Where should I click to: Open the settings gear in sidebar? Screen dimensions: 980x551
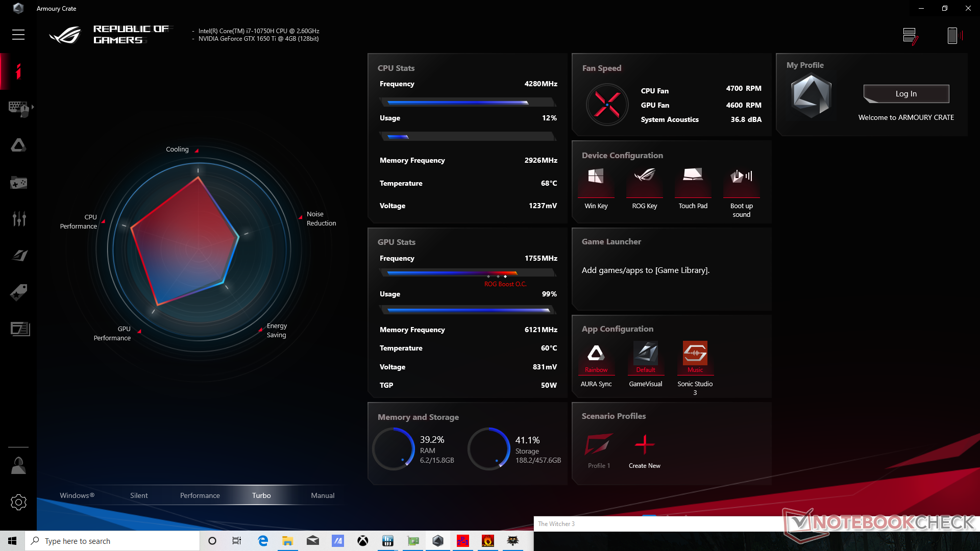[x=18, y=503]
